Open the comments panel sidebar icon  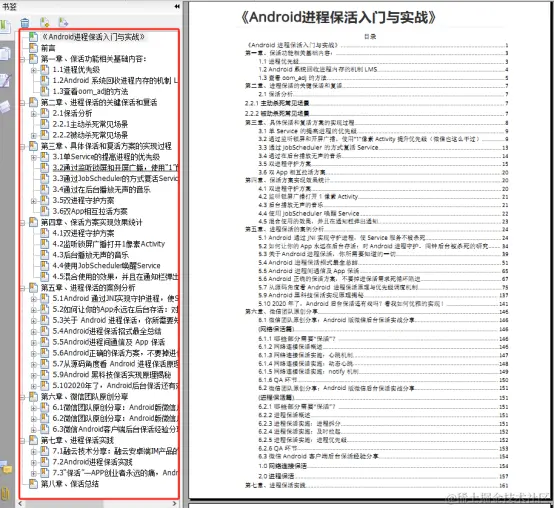pos(6,467)
